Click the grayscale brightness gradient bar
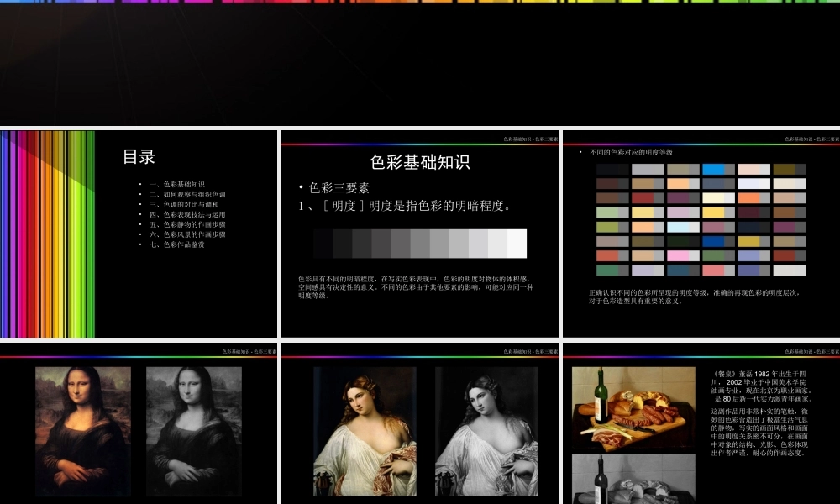 [x=420, y=244]
